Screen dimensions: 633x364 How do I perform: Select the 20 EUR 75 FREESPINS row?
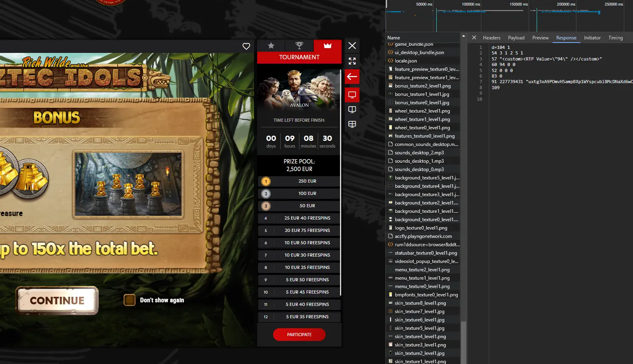point(299,231)
